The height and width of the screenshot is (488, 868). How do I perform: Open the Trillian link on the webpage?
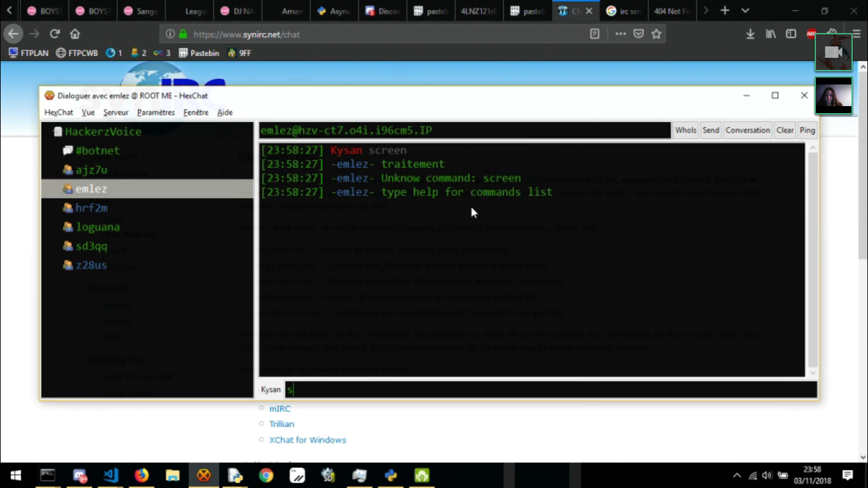[281, 424]
